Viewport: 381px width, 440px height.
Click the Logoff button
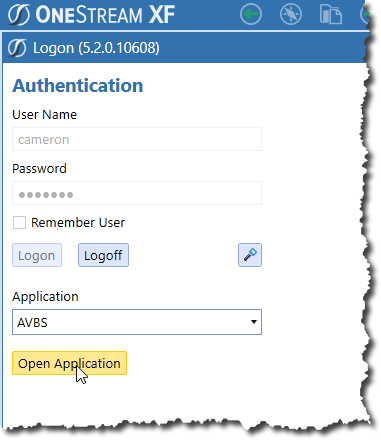pyautogui.click(x=103, y=255)
